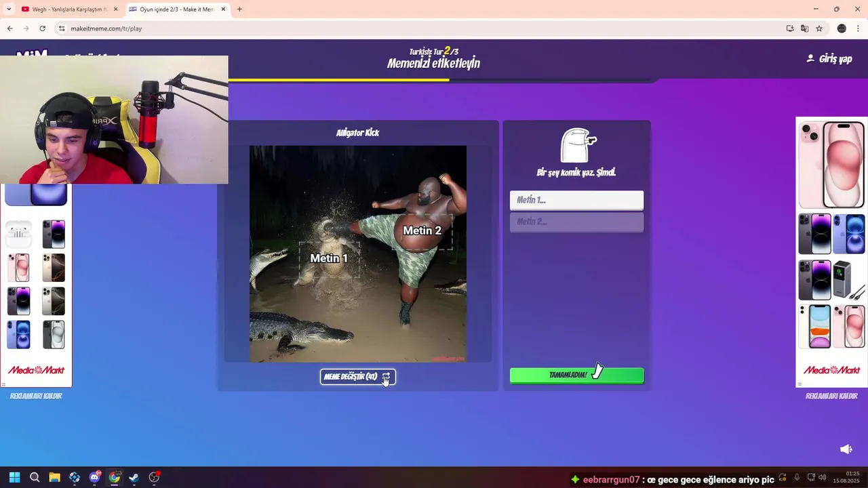Click the browser forward arrow

tap(26, 28)
